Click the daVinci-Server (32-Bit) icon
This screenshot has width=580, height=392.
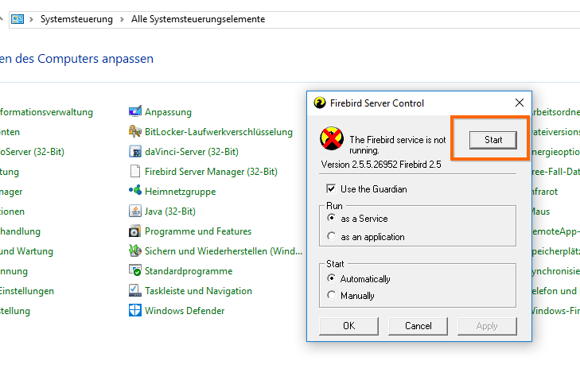tap(135, 152)
